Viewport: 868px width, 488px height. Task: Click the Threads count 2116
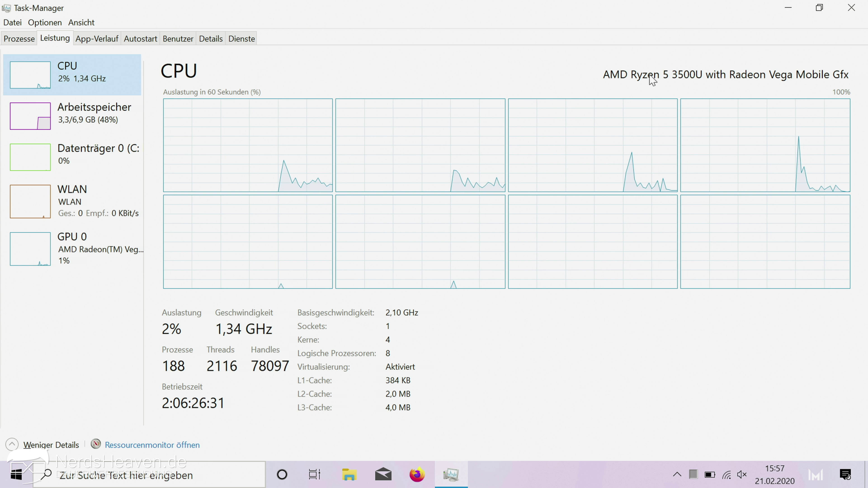(x=222, y=366)
